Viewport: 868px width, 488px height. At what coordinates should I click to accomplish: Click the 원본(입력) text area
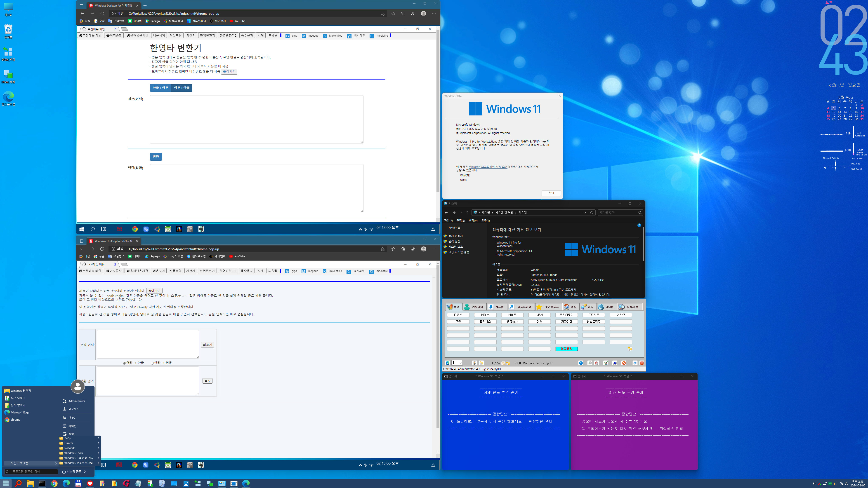pos(256,119)
